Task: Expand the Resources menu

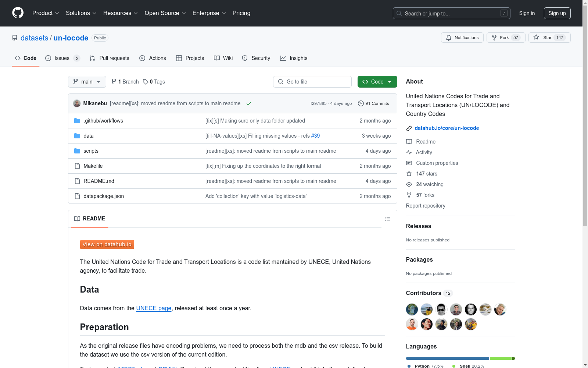Action: coord(121,13)
